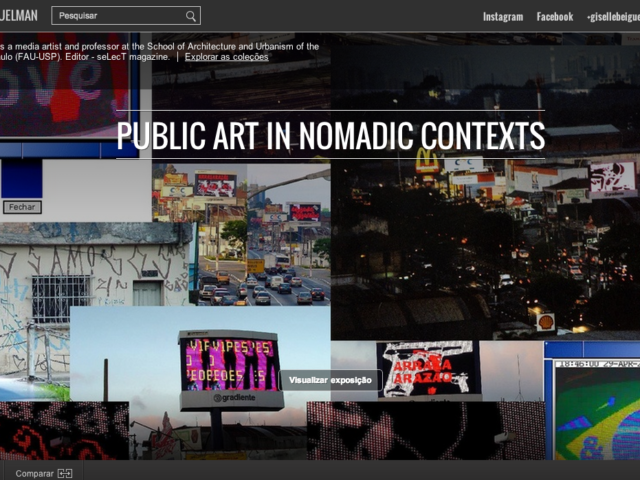Click the 'Public Art in Nomadic Contexts' title
The image size is (640, 480).
[x=330, y=135]
